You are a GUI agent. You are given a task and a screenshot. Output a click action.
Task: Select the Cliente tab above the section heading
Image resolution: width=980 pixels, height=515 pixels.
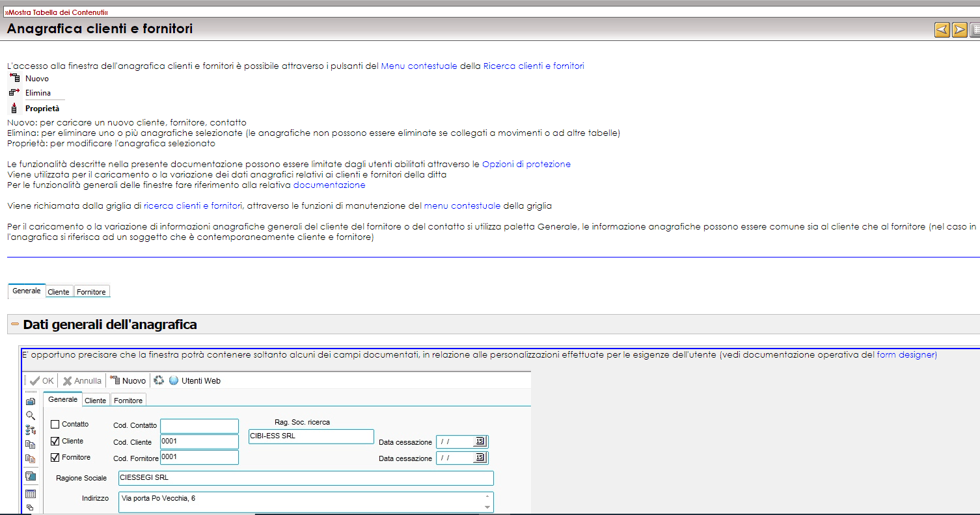pos(59,292)
